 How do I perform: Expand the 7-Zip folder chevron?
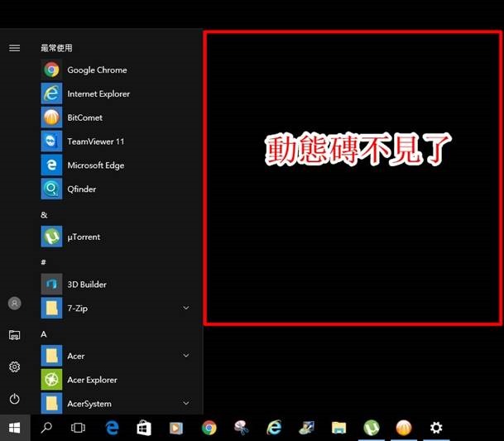(185, 308)
